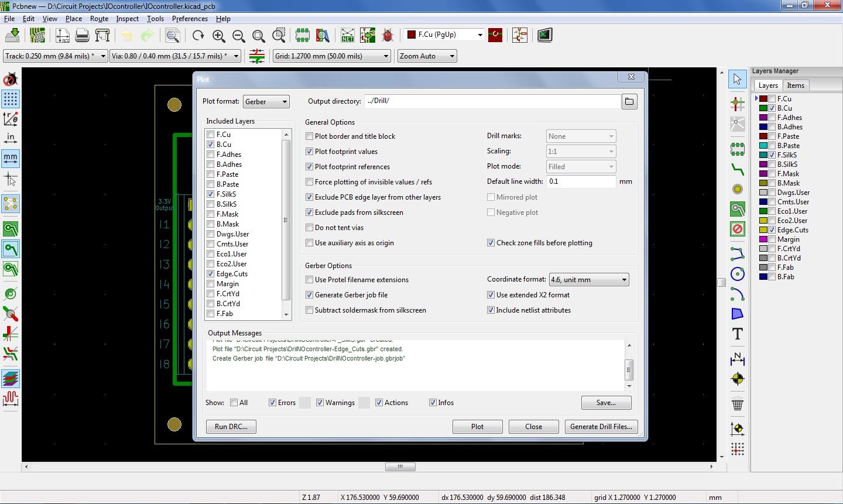Click B.Cu green color swatch

click(763, 108)
